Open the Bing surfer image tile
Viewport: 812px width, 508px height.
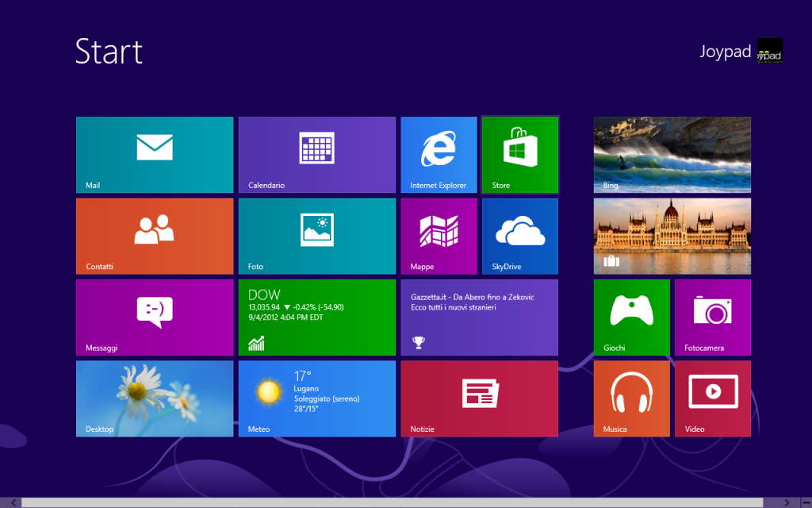(x=672, y=155)
